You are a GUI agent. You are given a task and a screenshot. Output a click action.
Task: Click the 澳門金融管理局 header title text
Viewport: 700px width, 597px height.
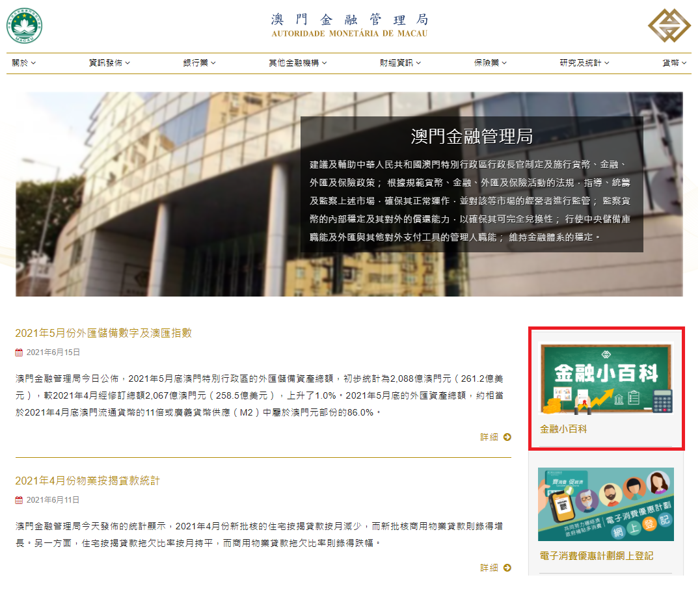pyautogui.click(x=350, y=19)
